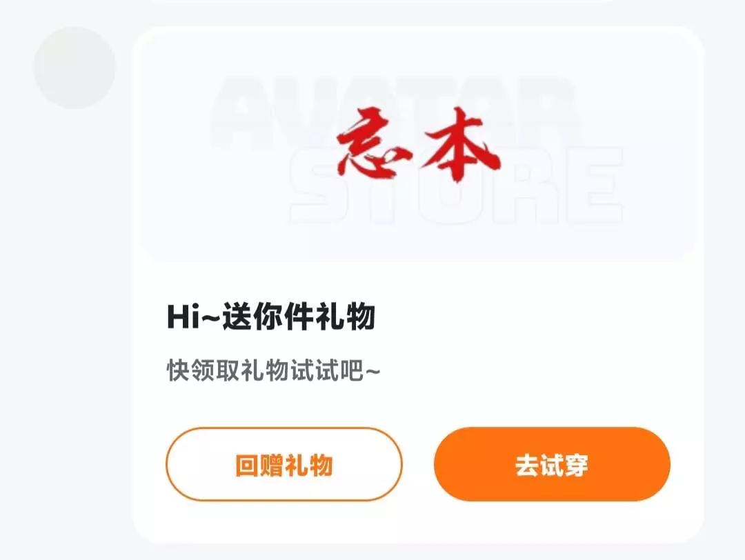
Task: Click the heading Hi~送你件礼物
Action: click(x=271, y=317)
